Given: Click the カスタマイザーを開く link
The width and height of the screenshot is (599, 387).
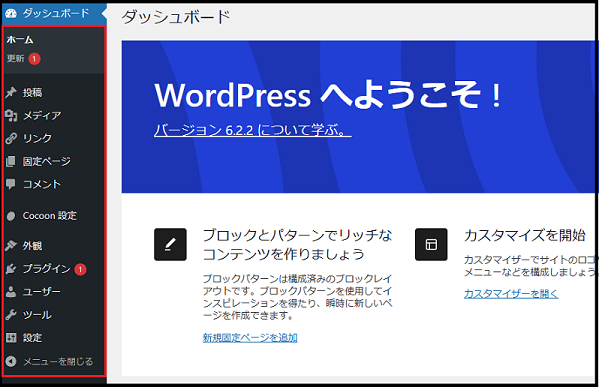Looking at the screenshot, I should pos(511,293).
